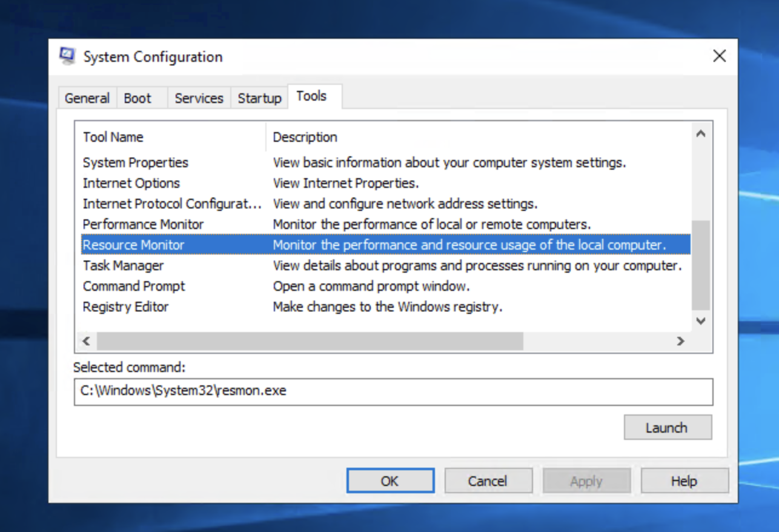Select the Command Prompt tool row
779x532 pixels.
[134, 286]
